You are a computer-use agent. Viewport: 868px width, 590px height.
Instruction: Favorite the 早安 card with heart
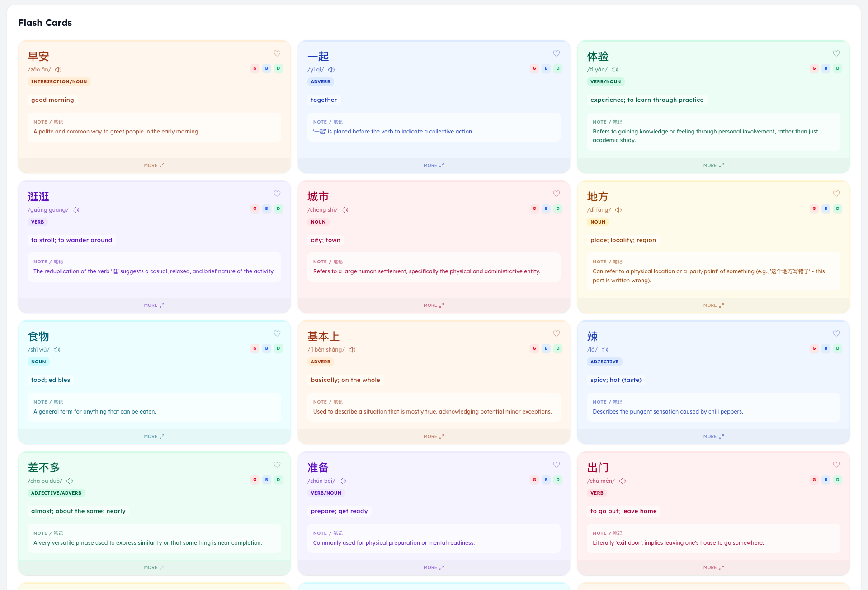pos(277,53)
